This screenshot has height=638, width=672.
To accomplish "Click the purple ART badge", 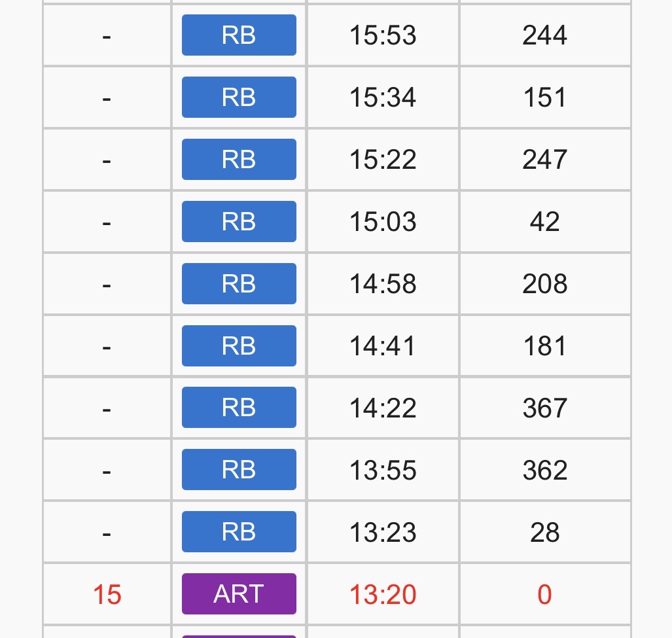I will click(239, 594).
